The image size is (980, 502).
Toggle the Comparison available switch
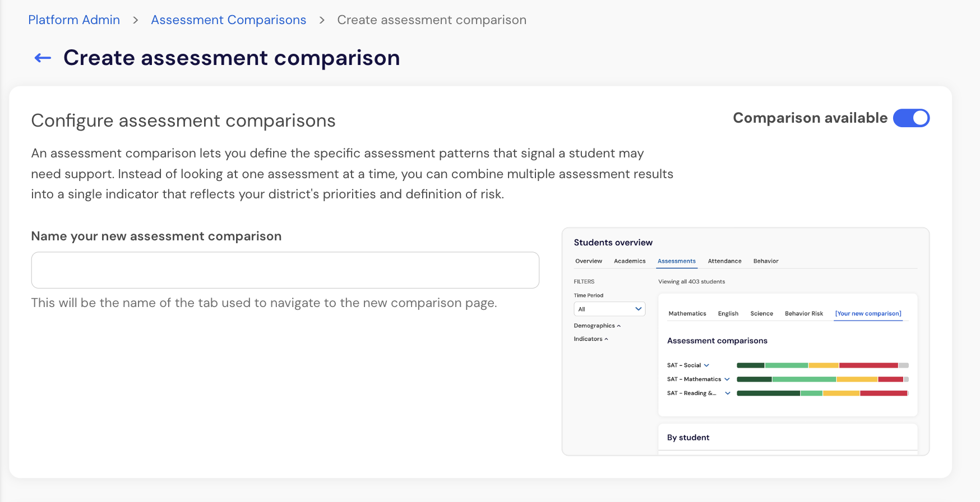pyautogui.click(x=911, y=118)
